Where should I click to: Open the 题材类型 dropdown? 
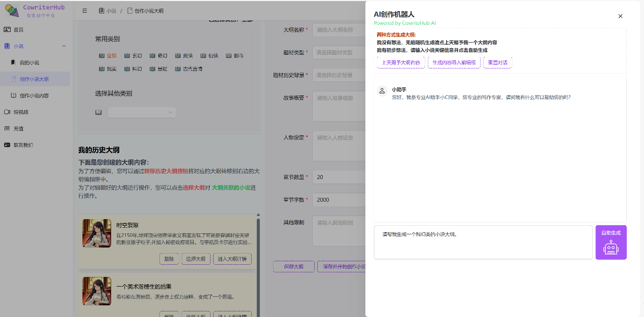338,52
